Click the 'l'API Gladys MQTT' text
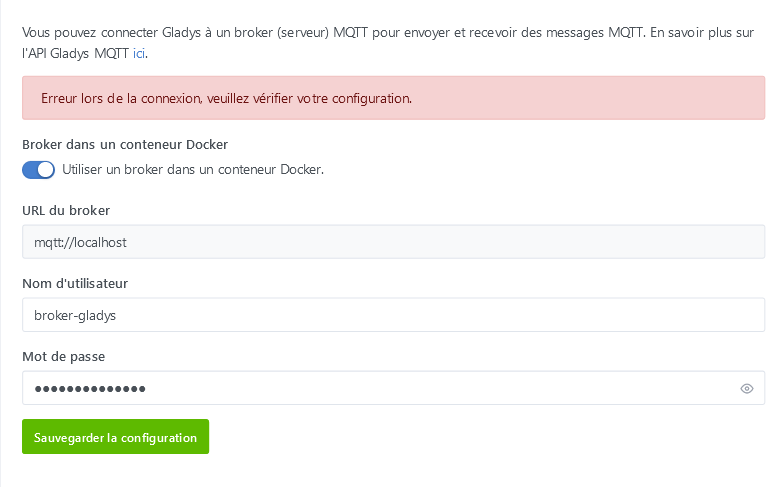 pyautogui.click(x=76, y=53)
